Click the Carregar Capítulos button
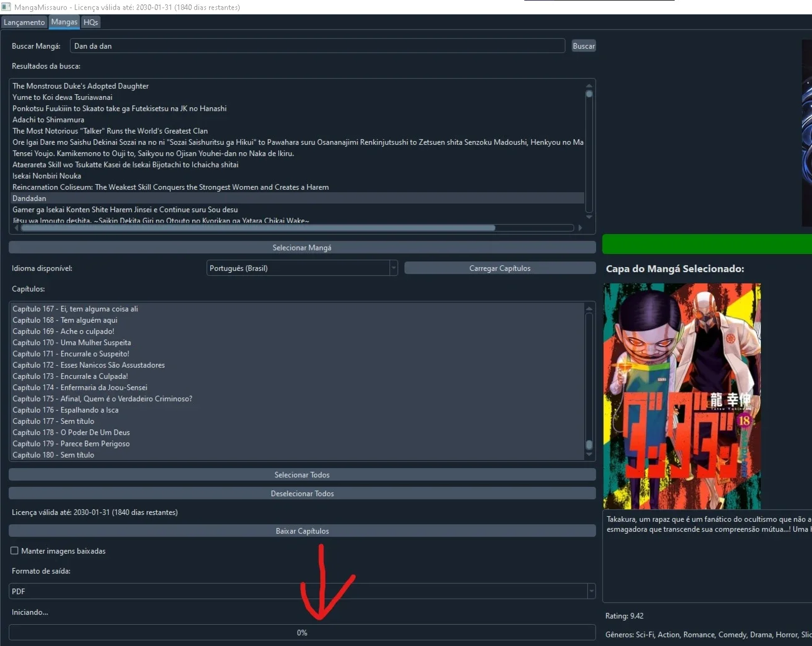812x646 pixels. click(500, 268)
